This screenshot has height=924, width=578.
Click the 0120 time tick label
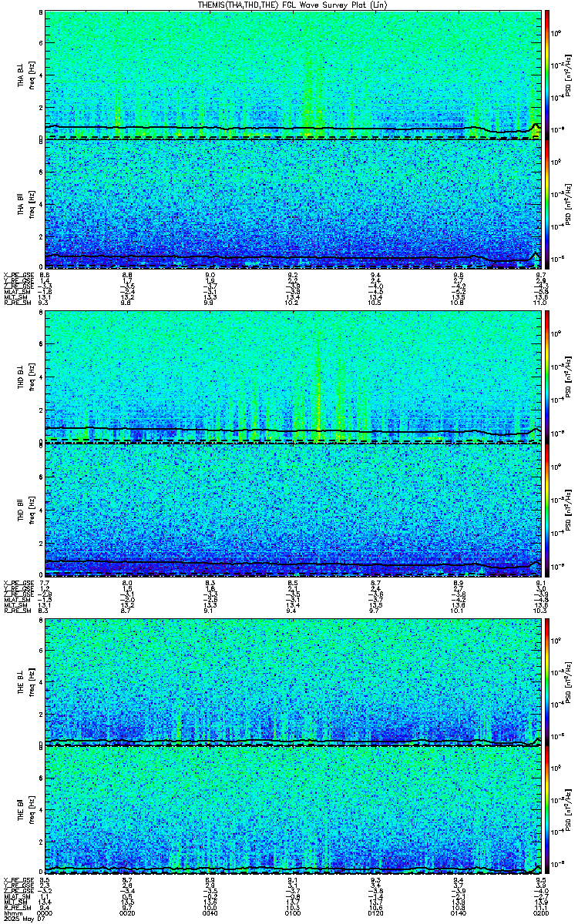click(x=376, y=913)
